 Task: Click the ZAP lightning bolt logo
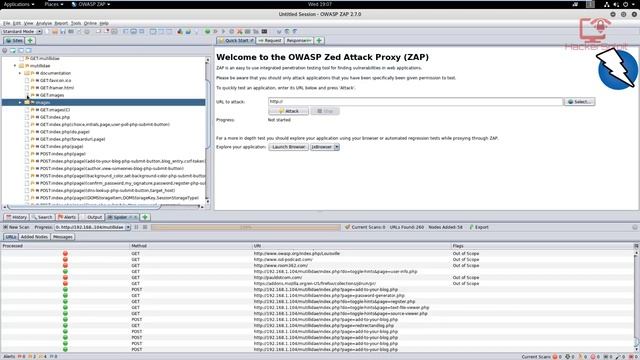[x=616, y=68]
